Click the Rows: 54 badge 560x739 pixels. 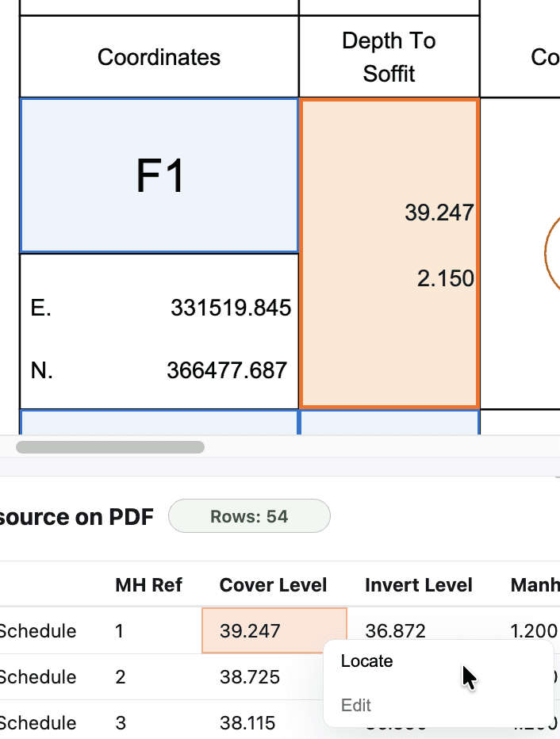[248, 516]
